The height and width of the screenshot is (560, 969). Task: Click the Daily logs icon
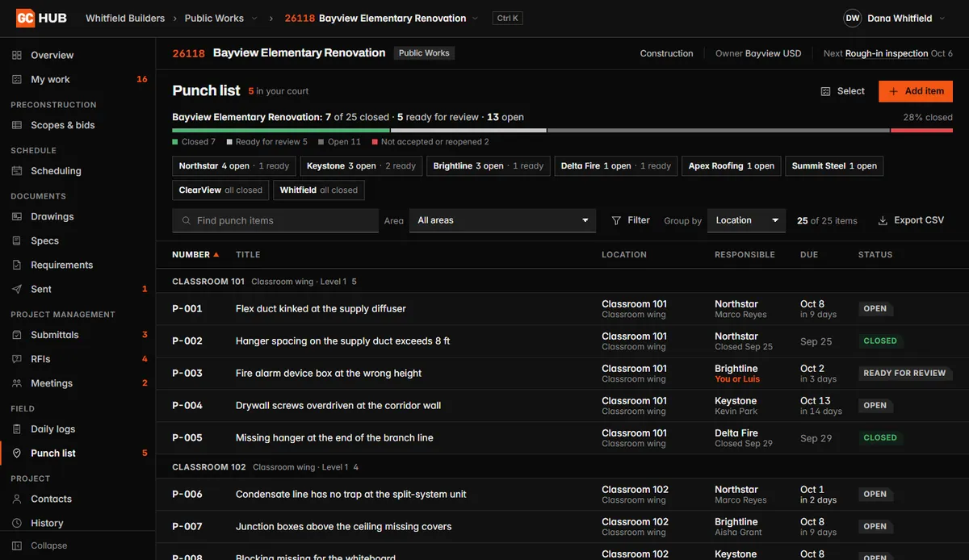17,429
